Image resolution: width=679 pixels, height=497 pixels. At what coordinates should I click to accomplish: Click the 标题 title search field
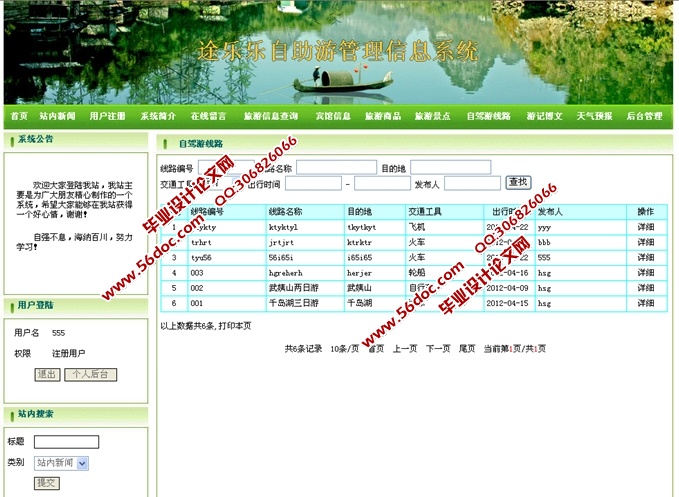[x=66, y=442]
